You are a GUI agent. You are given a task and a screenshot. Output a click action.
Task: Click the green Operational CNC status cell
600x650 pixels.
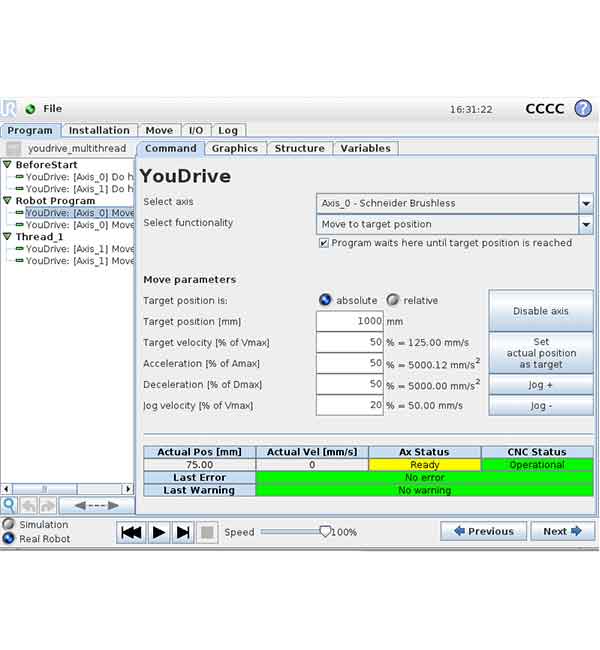[x=537, y=465]
